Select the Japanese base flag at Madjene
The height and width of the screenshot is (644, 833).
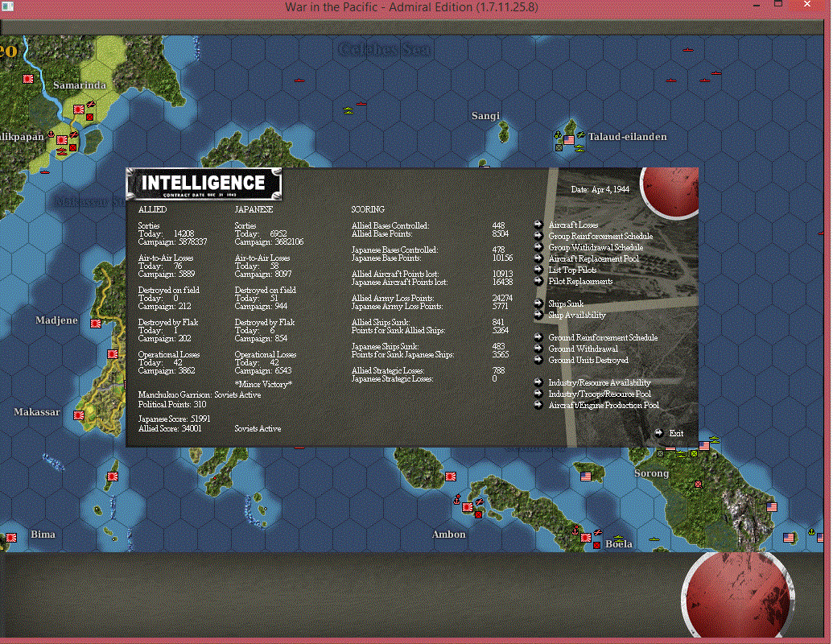pos(96,323)
